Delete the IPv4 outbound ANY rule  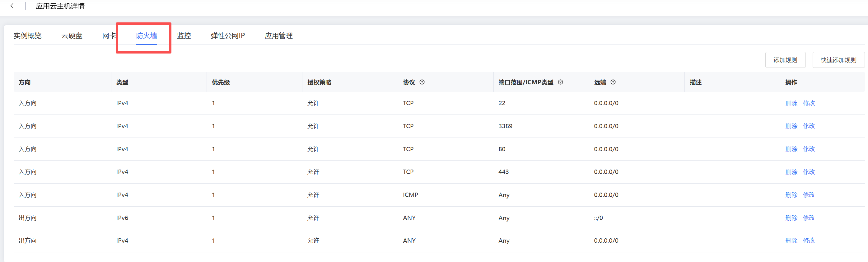[791, 241]
